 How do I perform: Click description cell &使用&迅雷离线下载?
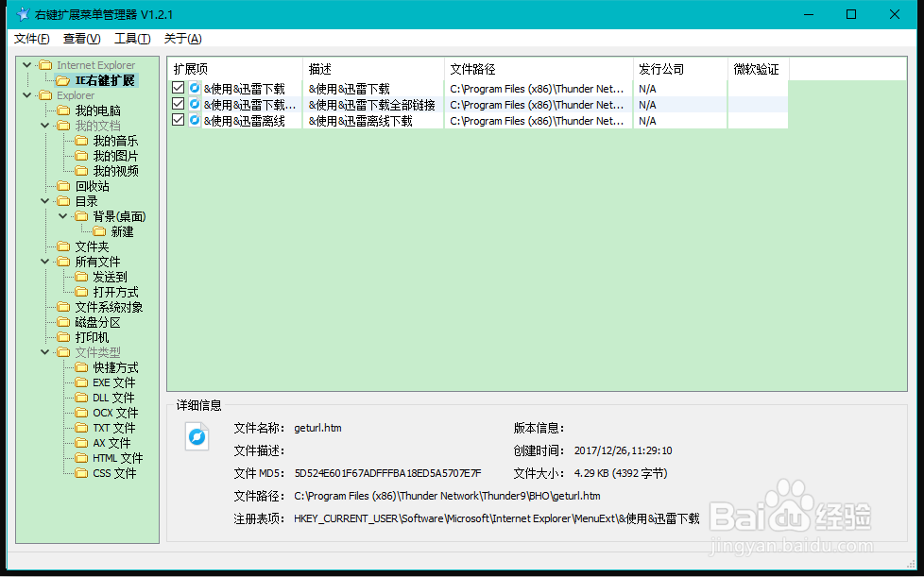click(361, 121)
